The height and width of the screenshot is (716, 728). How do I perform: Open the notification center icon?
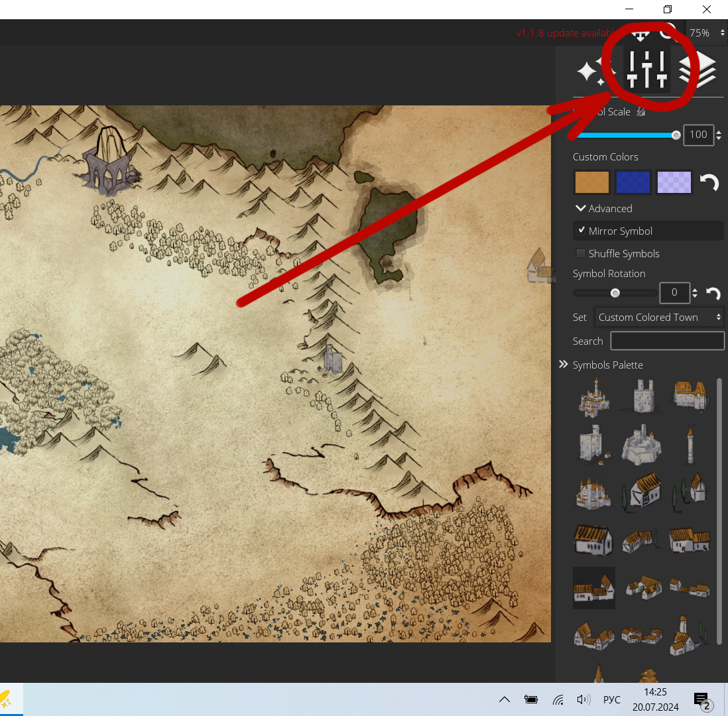pyautogui.click(x=702, y=700)
